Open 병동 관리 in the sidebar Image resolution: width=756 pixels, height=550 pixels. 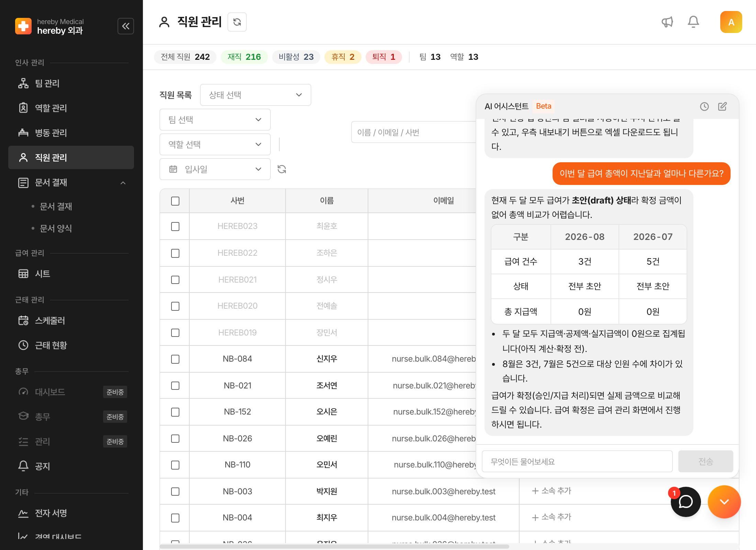point(71,133)
